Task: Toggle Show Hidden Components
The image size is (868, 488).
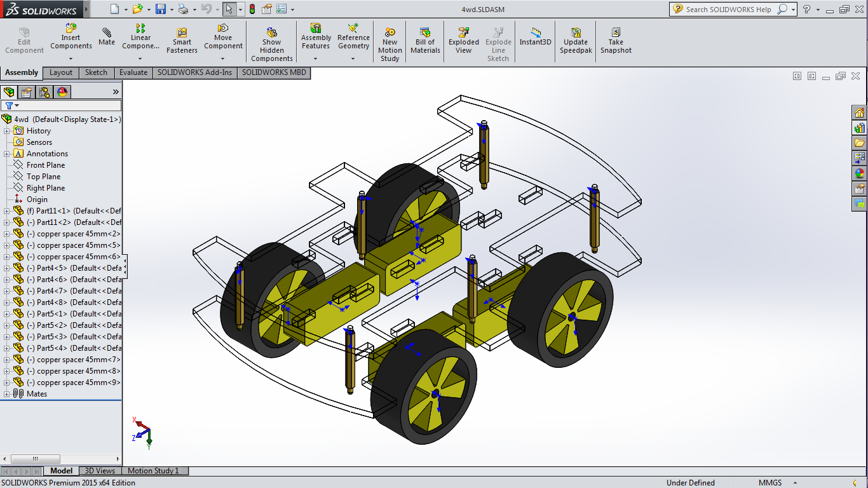Action: 271,40
